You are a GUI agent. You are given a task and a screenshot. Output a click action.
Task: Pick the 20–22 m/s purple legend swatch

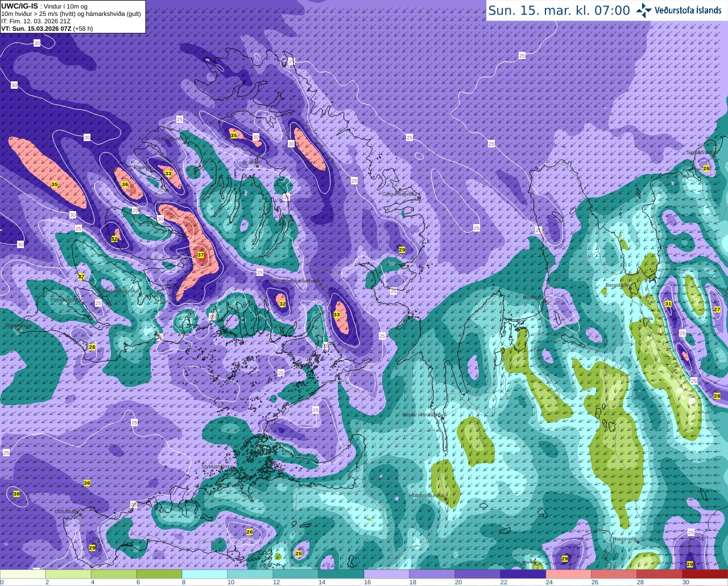(x=478, y=574)
